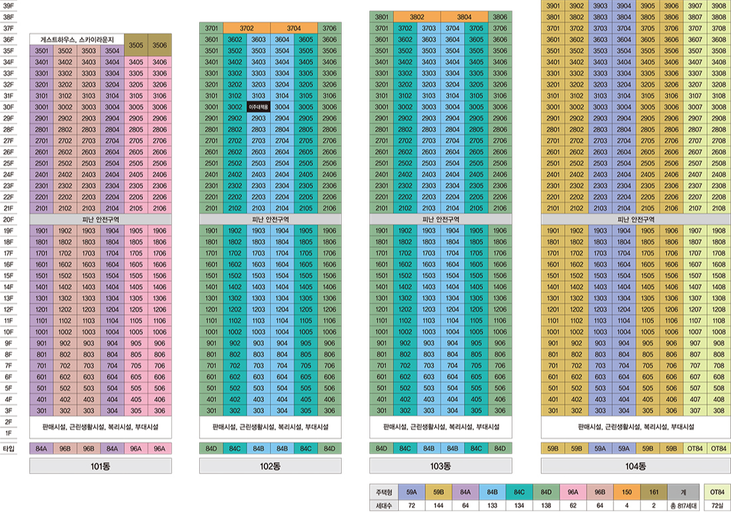Click the 39F floor label
The image size is (731, 512).
coord(8,6)
